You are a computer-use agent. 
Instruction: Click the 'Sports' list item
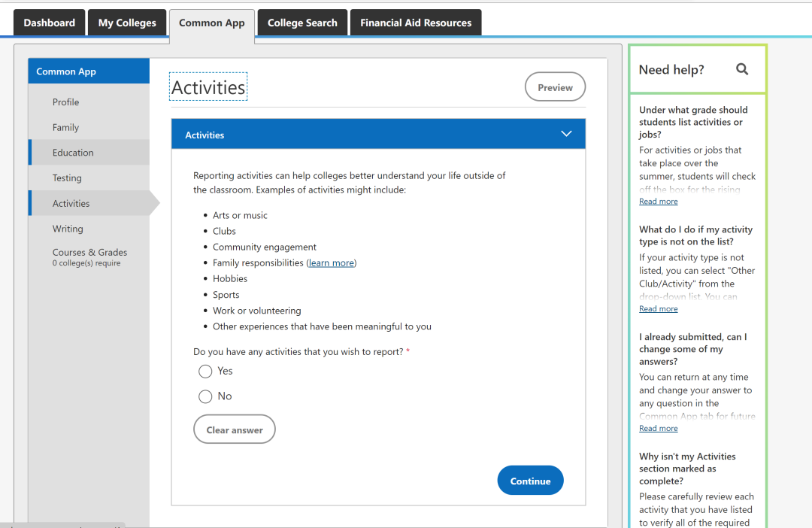pos(226,295)
